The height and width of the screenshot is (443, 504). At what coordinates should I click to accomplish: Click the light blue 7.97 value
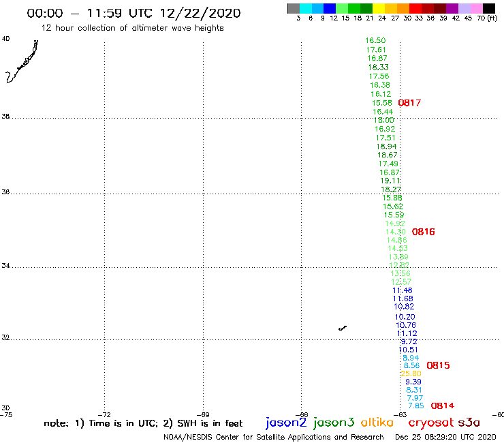pyautogui.click(x=415, y=398)
